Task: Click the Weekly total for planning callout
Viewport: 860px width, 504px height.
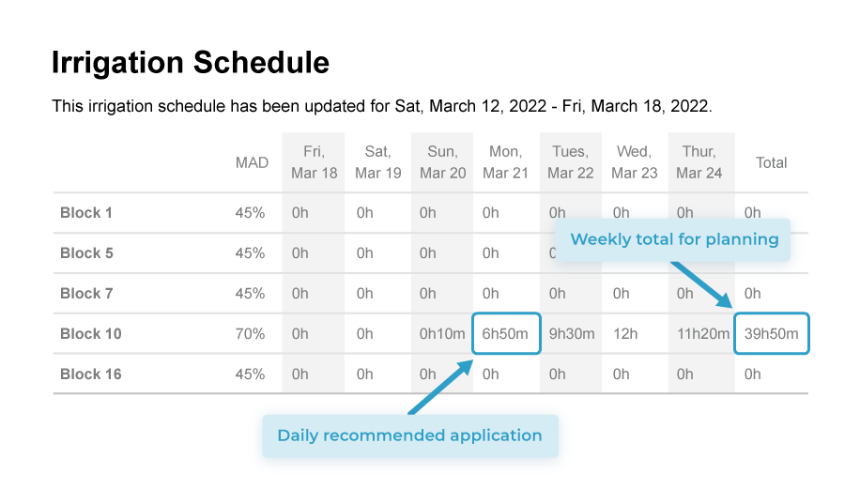Action: point(674,239)
